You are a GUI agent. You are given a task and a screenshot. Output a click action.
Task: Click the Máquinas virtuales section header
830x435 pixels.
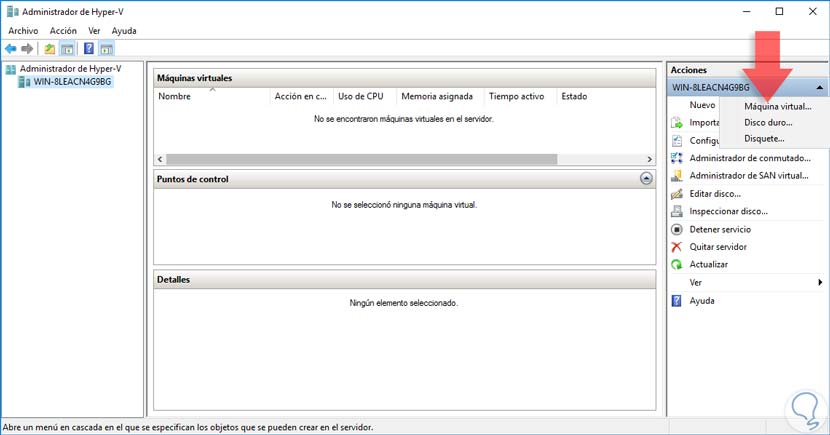pos(404,78)
